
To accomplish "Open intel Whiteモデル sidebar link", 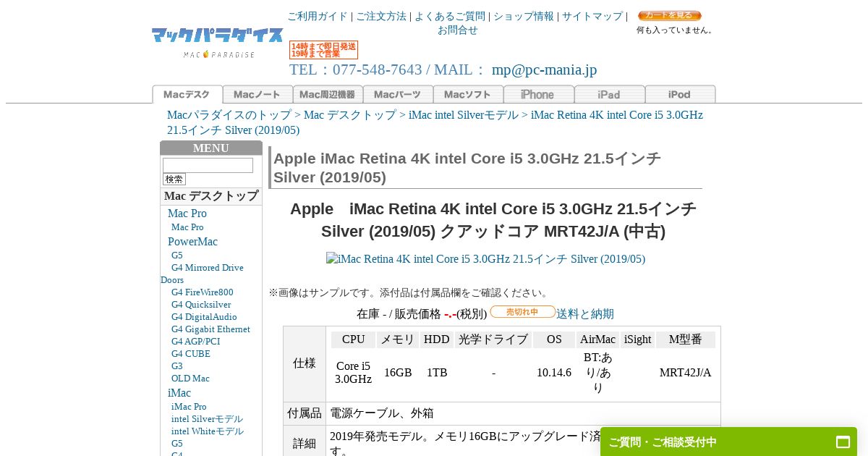I will (x=208, y=431).
